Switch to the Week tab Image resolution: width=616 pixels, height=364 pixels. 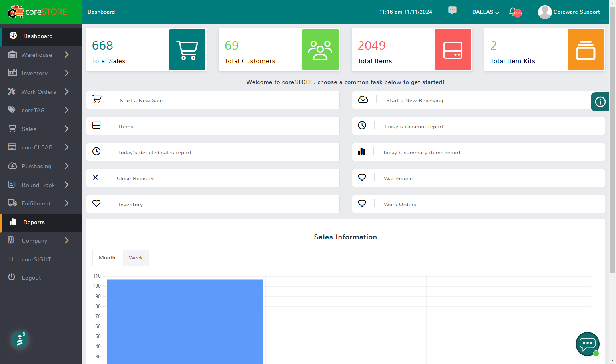pyautogui.click(x=136, y=258)
